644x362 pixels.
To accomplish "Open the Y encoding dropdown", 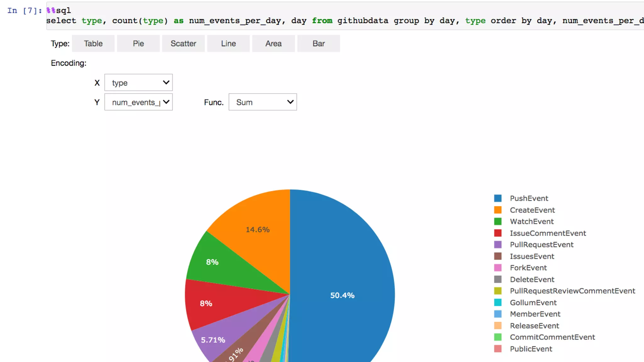I will [138, 102].
